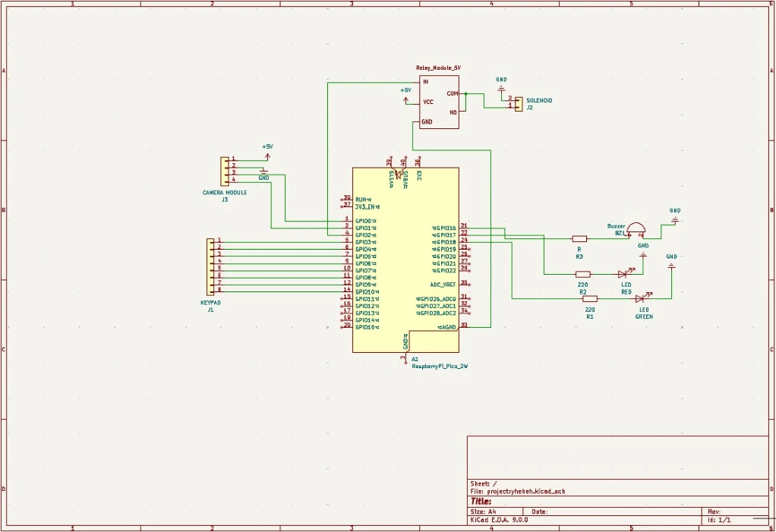Click the GPIO16 pin label
This screenshot has width=776, height=532.
446,228
